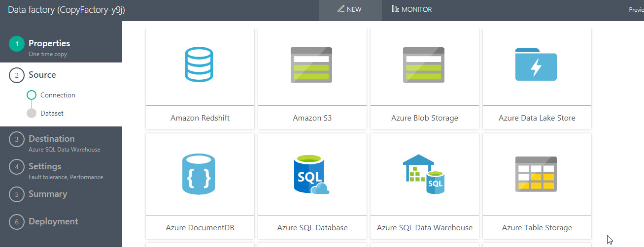
Task: Navigate to step 5 Summary
Action: click(x=47, y=194)
